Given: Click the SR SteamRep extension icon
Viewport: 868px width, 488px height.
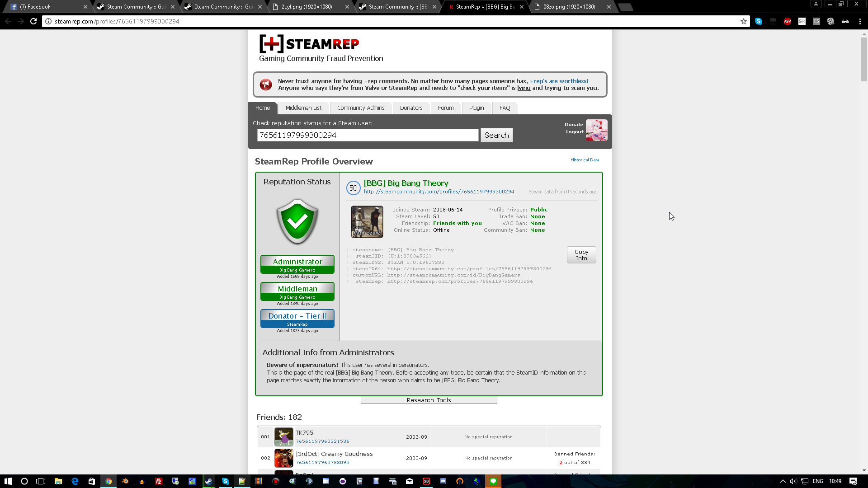Looking at the screenshot, I should pyautogui.click(x=802, y=21).
